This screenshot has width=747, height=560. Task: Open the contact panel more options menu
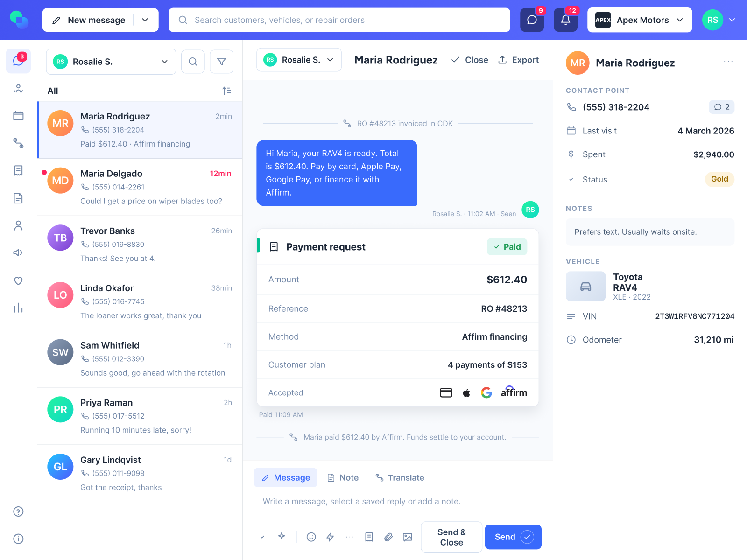(728, 62)
